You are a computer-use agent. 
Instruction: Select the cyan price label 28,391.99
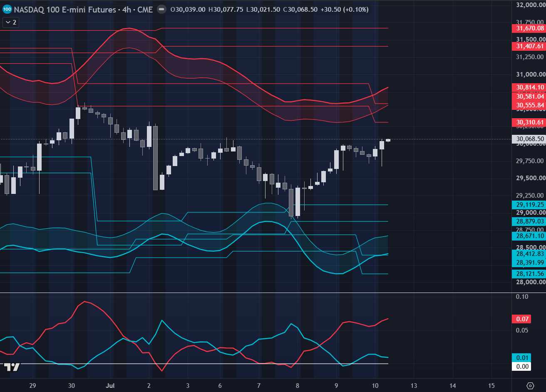(530, 262)
